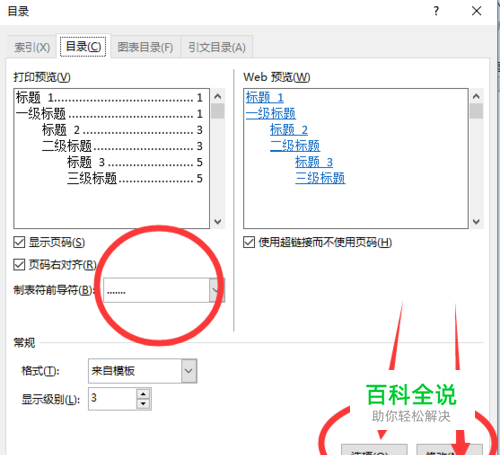Click 标题 3 link in Web preview
Image resolution: width=500 pixels, height=455 pixels.
pyautogui.click(x=314, y=162)
